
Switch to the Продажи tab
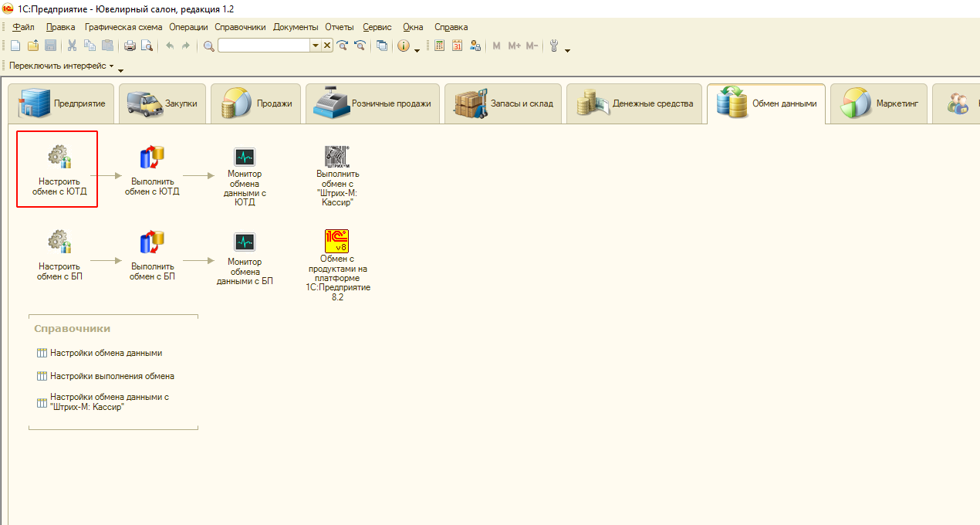click(255, 103)
